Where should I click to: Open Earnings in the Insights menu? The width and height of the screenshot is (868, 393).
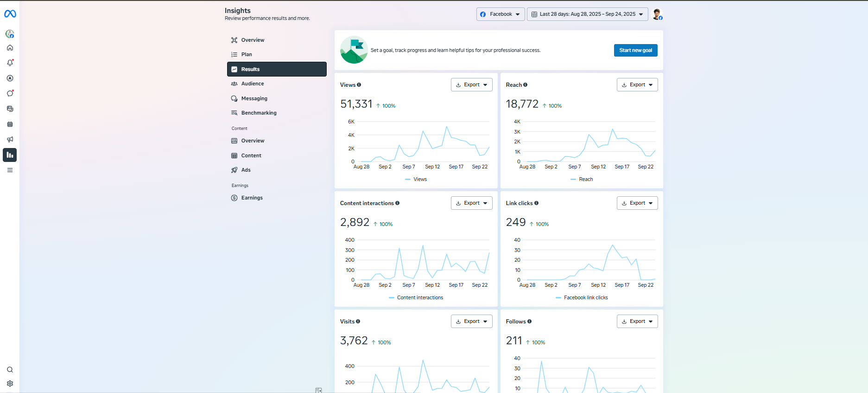pyautogui.click(x=252, y=198)
